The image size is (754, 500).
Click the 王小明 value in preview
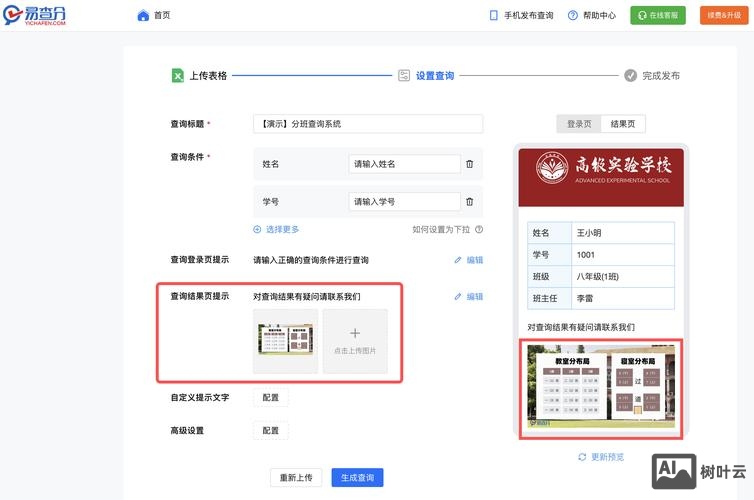(589, 233)
